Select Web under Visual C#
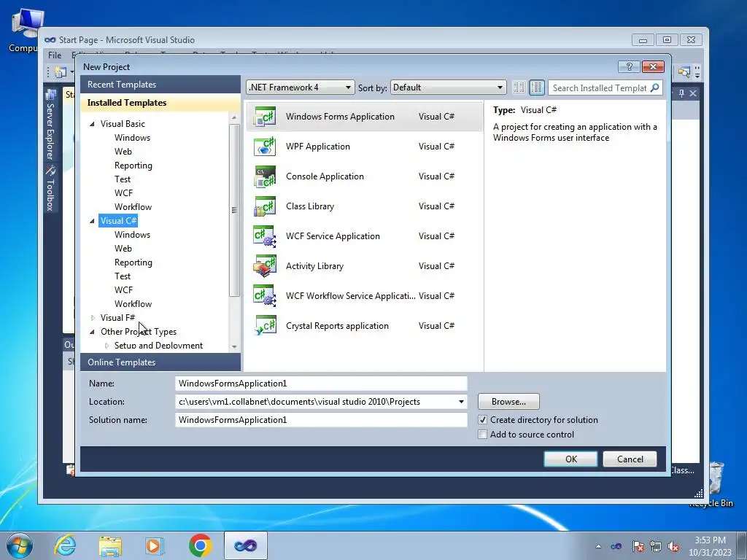Screen dimensions: 747x560 [x=123, y=249]
